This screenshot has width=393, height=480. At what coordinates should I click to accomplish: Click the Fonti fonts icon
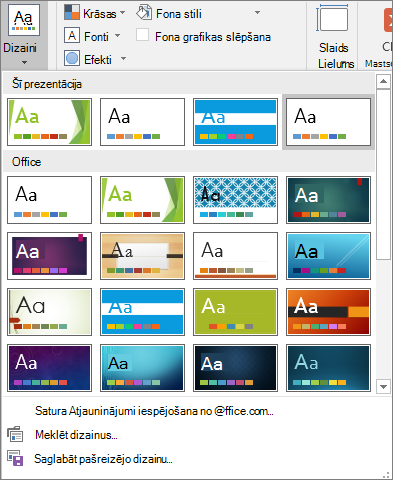(72, 35)
